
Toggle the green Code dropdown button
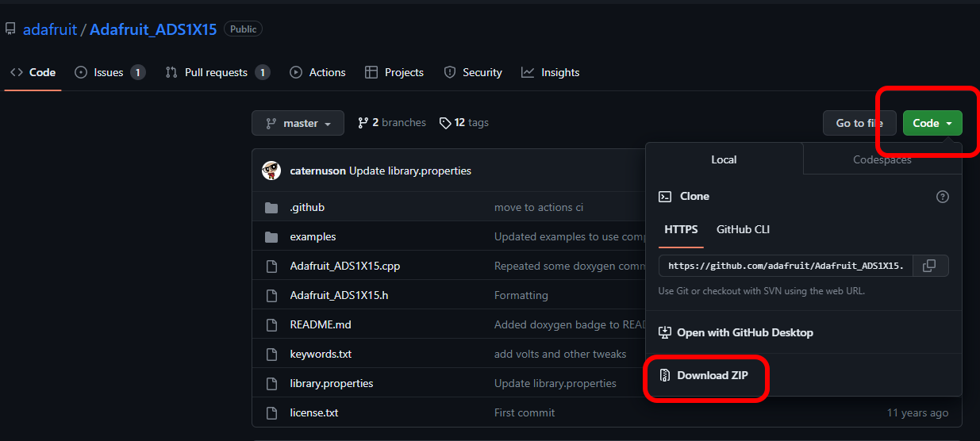coord(932,123)
